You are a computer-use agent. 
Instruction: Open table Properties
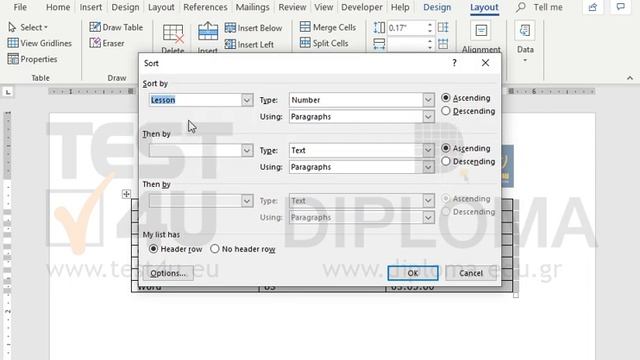coord(32,59)
